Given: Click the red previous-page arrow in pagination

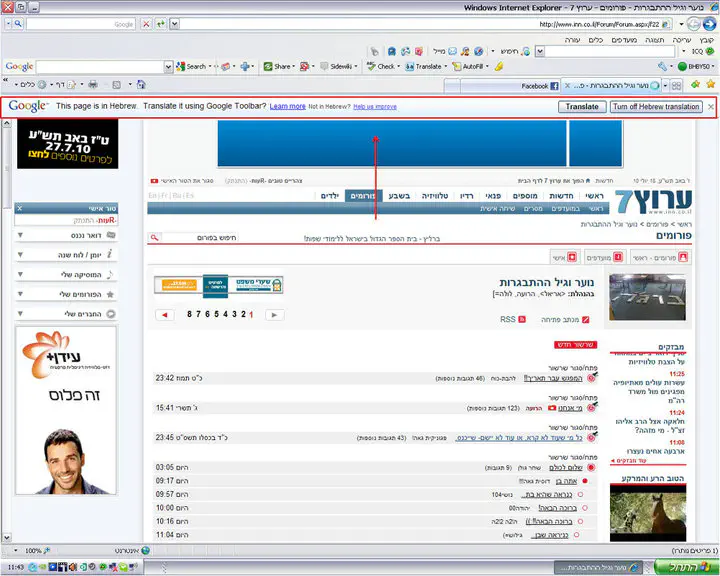Looking at the screenshot, I should click(x=165, y=315).
